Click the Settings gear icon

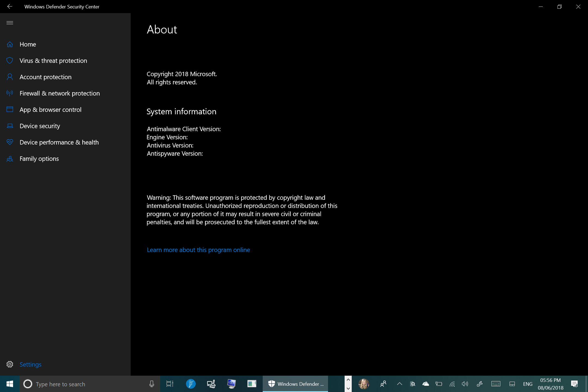(10, 364)
